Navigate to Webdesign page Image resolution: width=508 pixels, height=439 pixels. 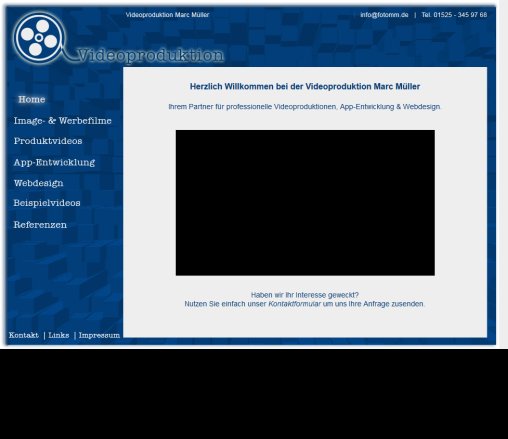coord(38,183)
